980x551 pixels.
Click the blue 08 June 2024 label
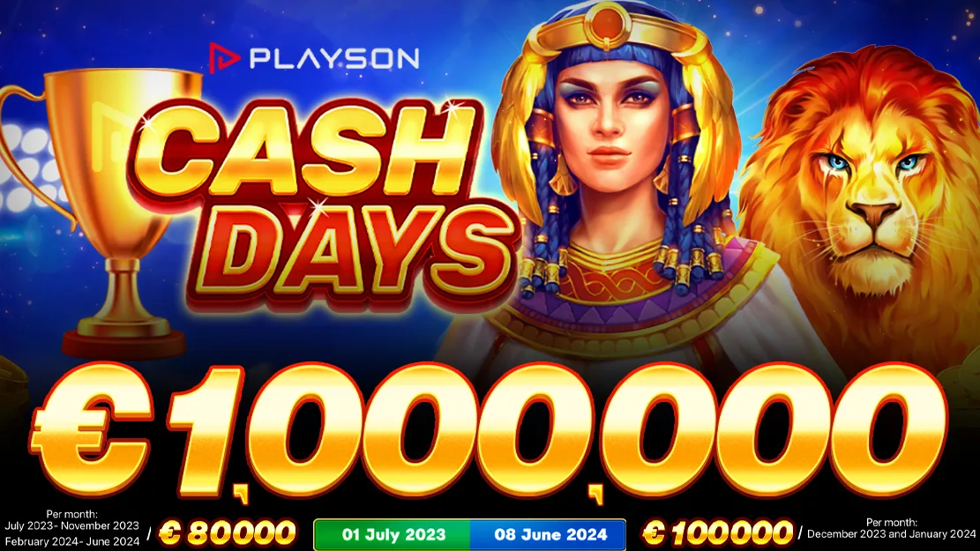coord(550,535)
